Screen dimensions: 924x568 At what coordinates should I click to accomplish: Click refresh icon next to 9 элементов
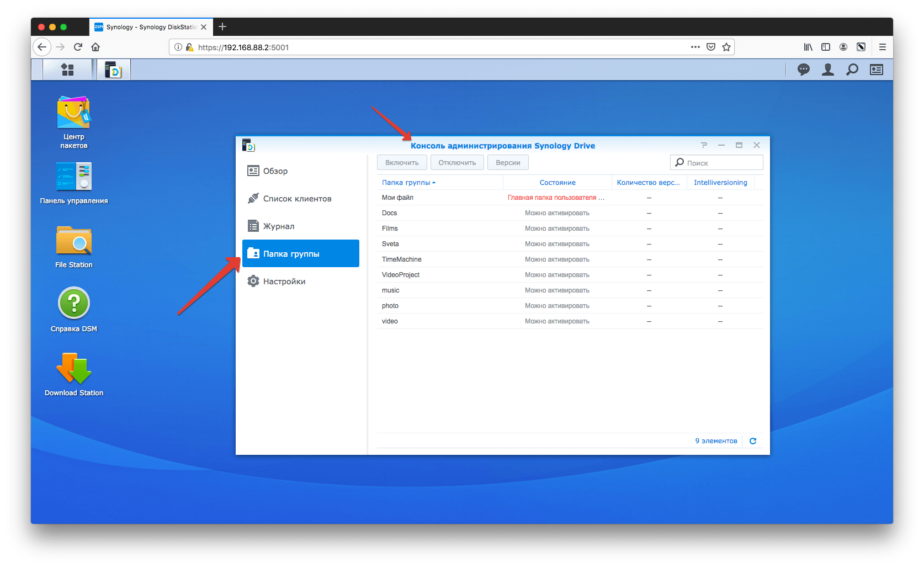coord(753,441)
